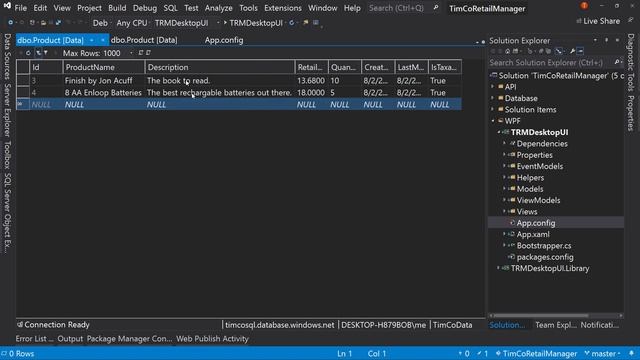
Task: Click the Refresh data icon above the grid
Action: point(28,53)
